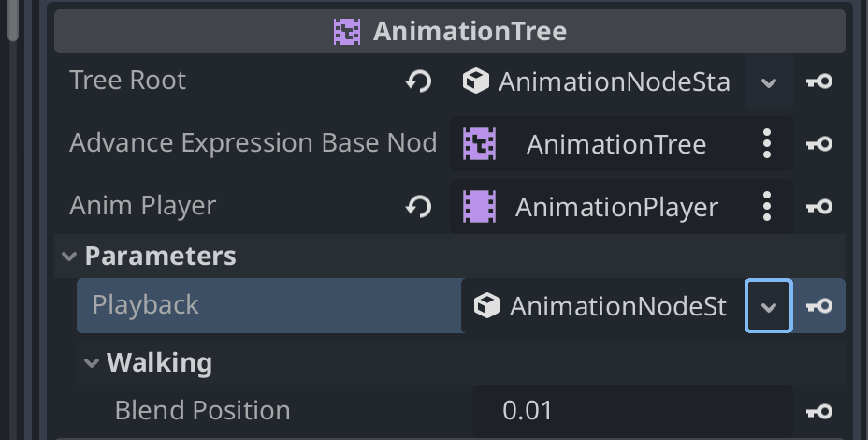Open Advance Expression node three-dot menu
Viewport: 868px width, 440px height.
coord(767,144)
